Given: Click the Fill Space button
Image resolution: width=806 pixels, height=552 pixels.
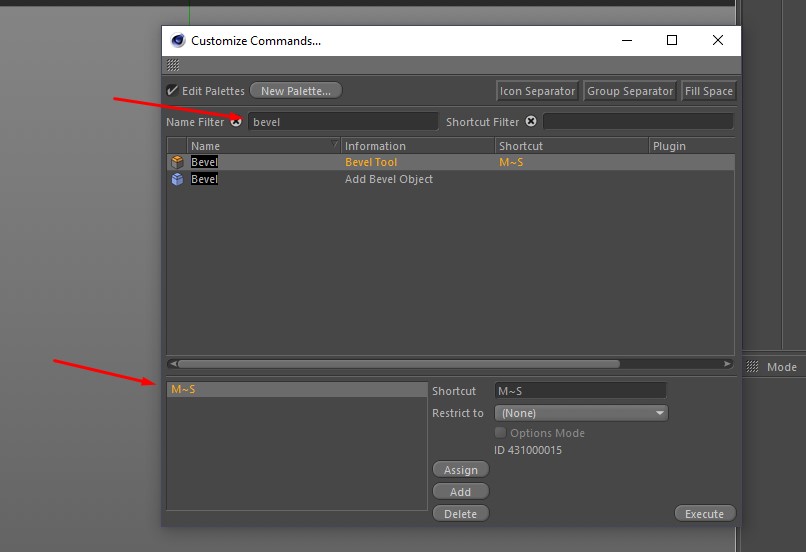Looking at the screenshot, I should click(708, 91).
